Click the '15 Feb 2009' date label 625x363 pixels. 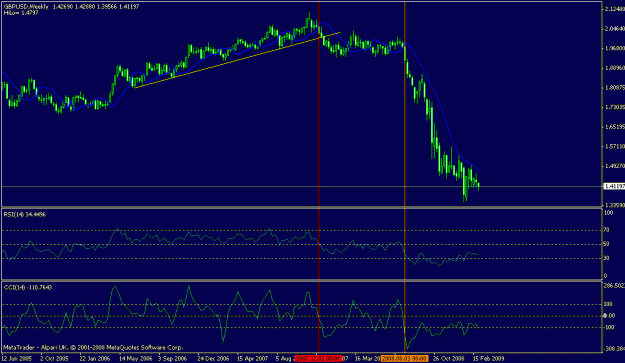[x=489, y=358]
